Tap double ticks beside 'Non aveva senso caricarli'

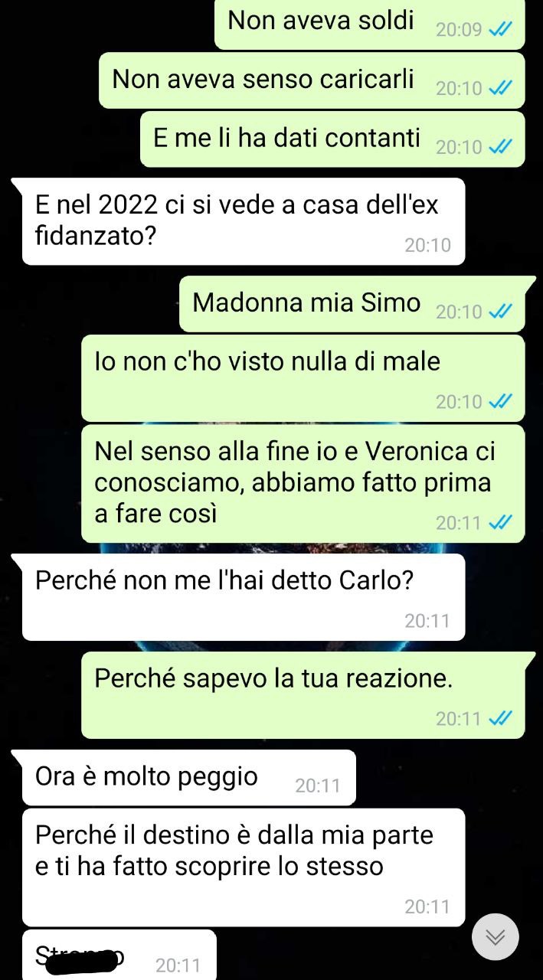[500, 88]
